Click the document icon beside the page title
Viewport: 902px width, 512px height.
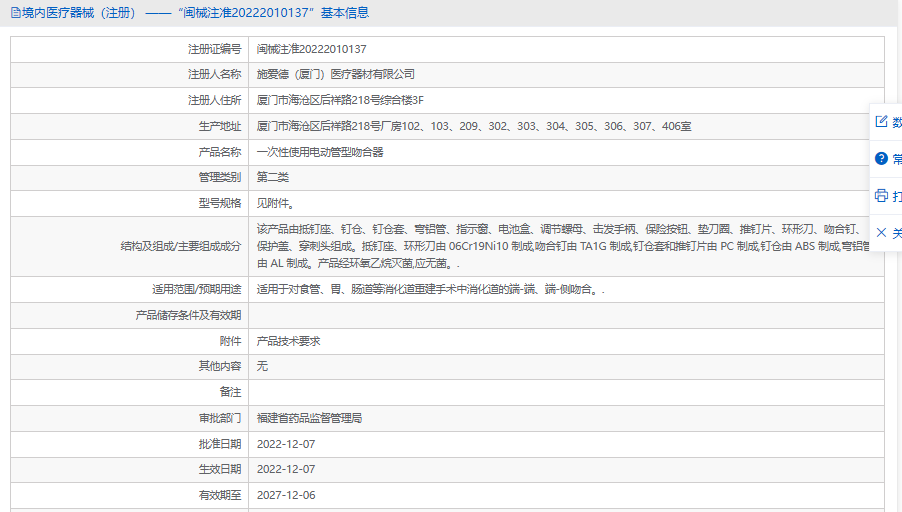[16, 13]
